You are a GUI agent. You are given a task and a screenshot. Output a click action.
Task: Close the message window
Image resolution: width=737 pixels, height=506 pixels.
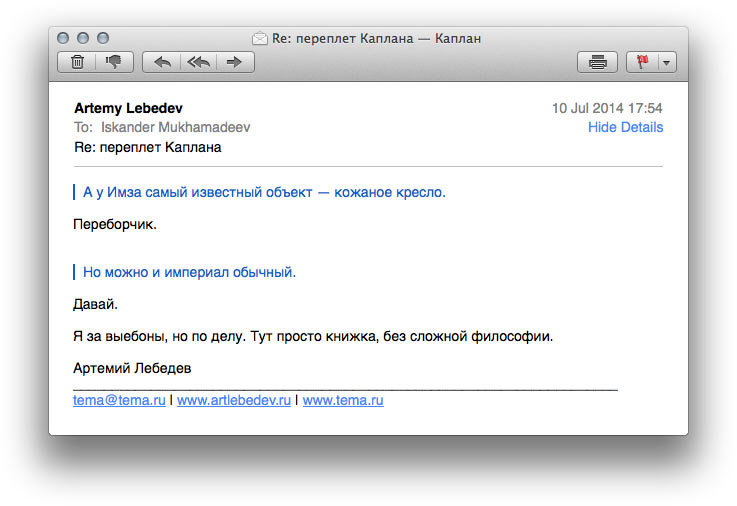tap(63, 38)
